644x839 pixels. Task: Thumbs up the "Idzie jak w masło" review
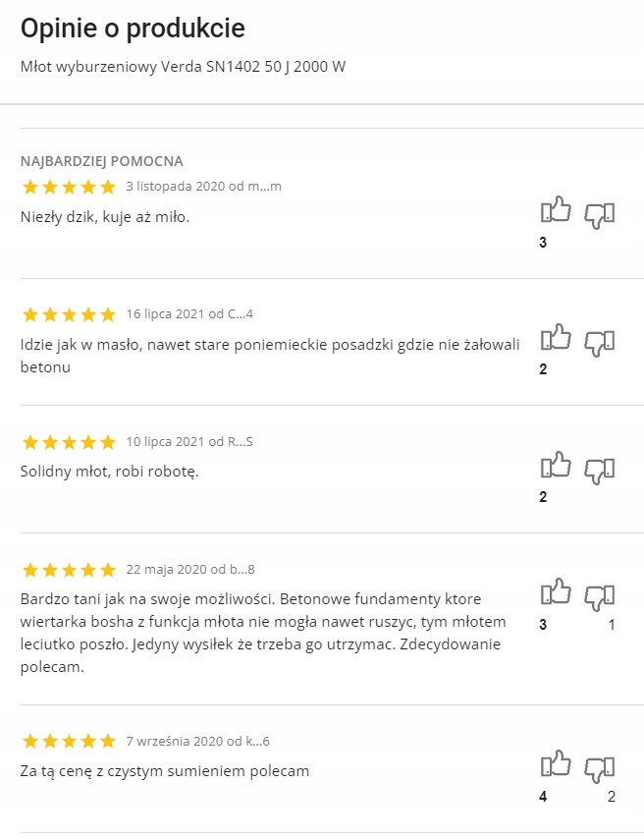[556, 339]
